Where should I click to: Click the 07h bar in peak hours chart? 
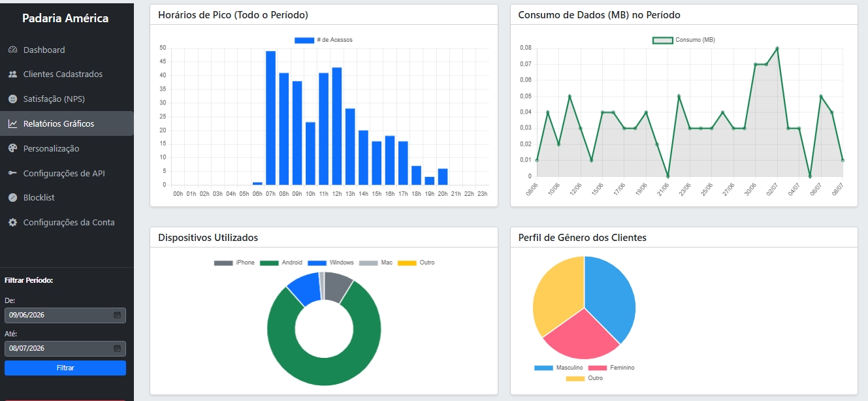coord(270,118)
